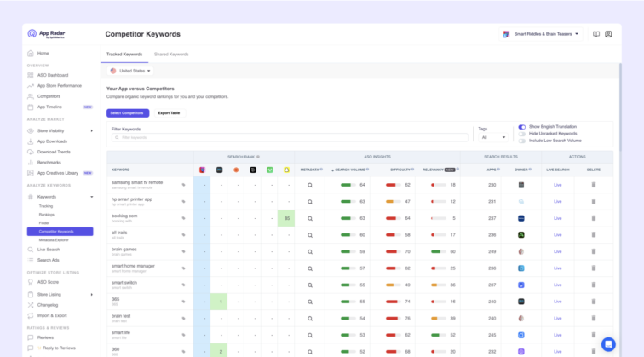The width and height of the screenshot is (644, 357).
Task: Delete the smart life keyword
Action: (594, 335)
